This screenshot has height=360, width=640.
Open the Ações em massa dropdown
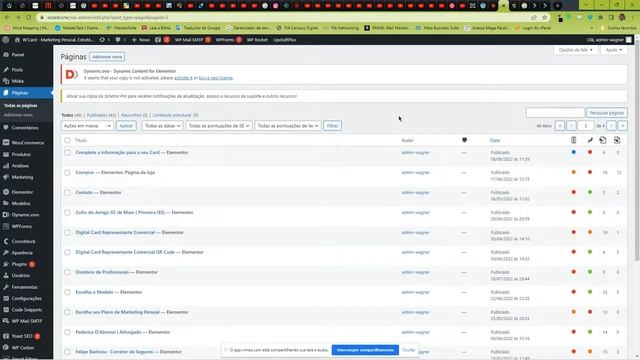tap(87, 126)
